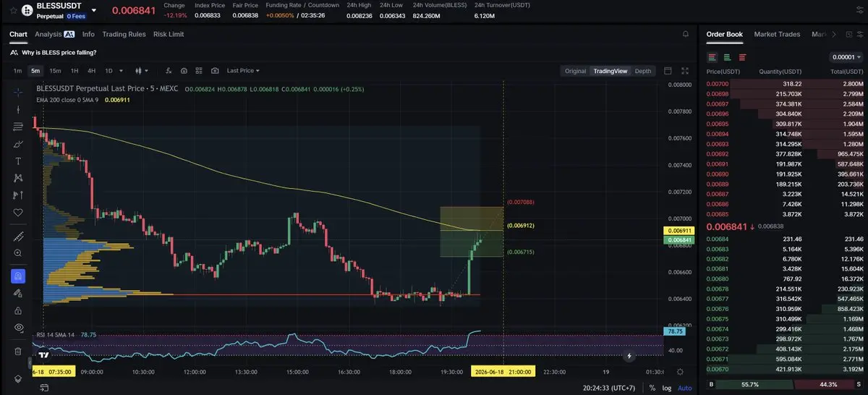Toggle stay in drawing mode pencil-lock
Screen dimensions: 868x395
pyautogui.click(x=18, y=293)
